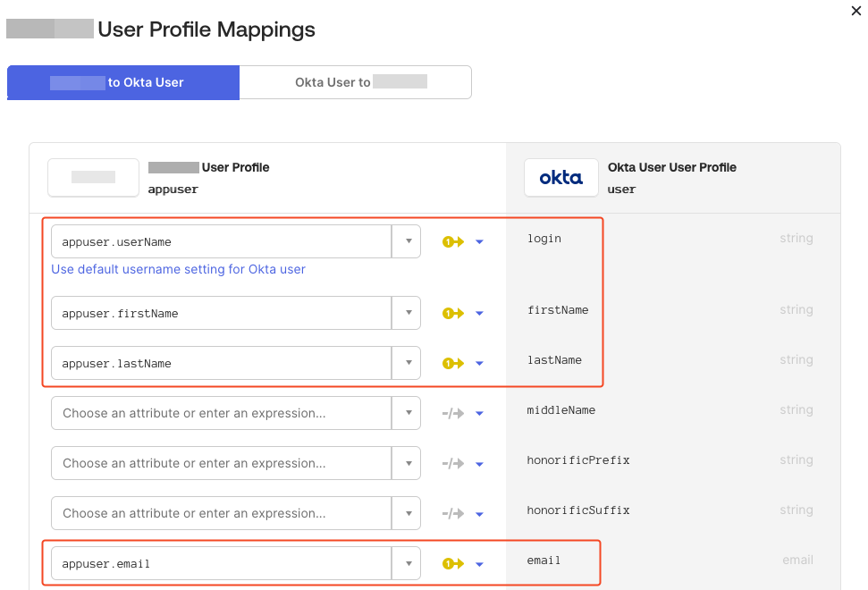Click the 'Okta User User Profile' heading
The width and height of the screenshot is (868, 590).
click(672, 167)
